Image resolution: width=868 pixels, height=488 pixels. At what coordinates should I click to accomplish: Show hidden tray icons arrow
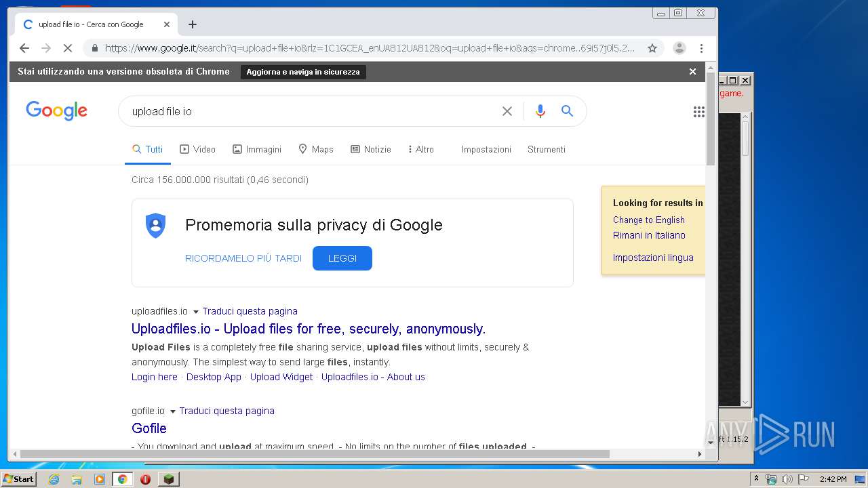pos(756,479)
